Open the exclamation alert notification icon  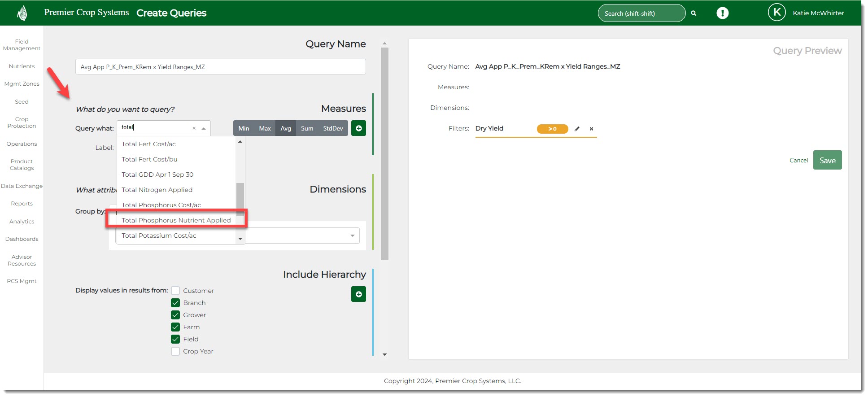[x=722, y=13]
